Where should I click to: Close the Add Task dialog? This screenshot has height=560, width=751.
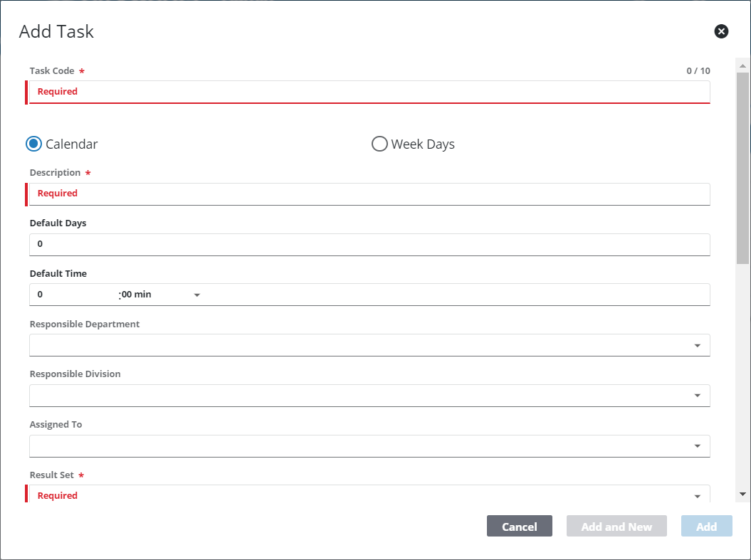click(721, 31)
